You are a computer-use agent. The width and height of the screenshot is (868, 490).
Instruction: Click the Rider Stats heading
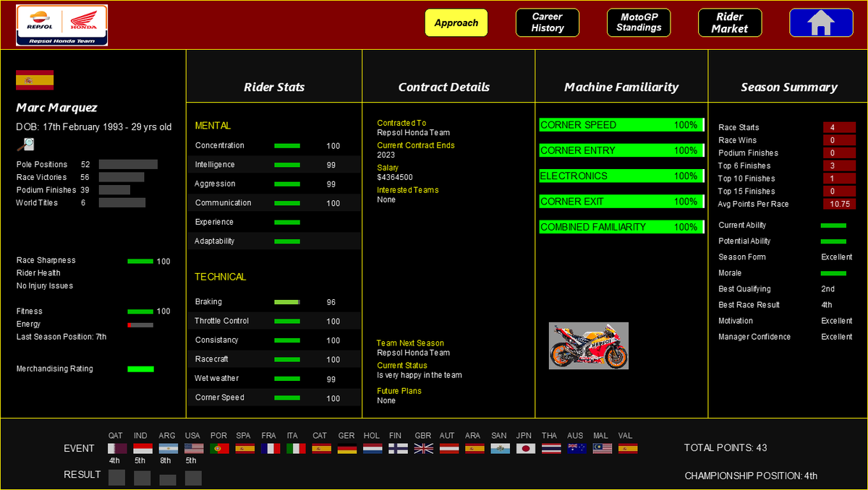tap(274, 87)
